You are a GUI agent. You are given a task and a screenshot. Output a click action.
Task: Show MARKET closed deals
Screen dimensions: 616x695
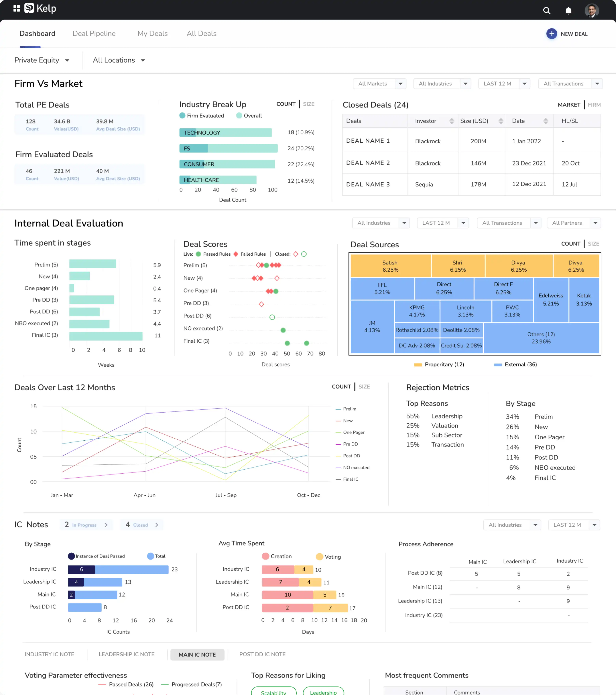coord(569,105)
